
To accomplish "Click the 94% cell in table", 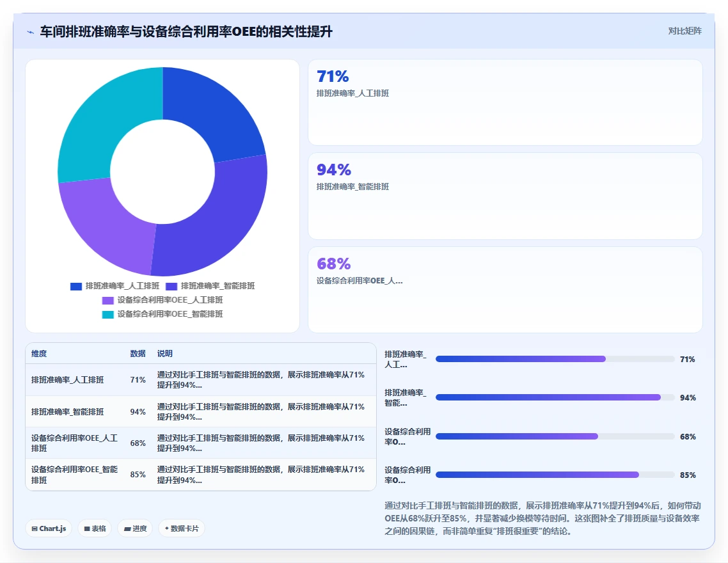I will (138, 411).
